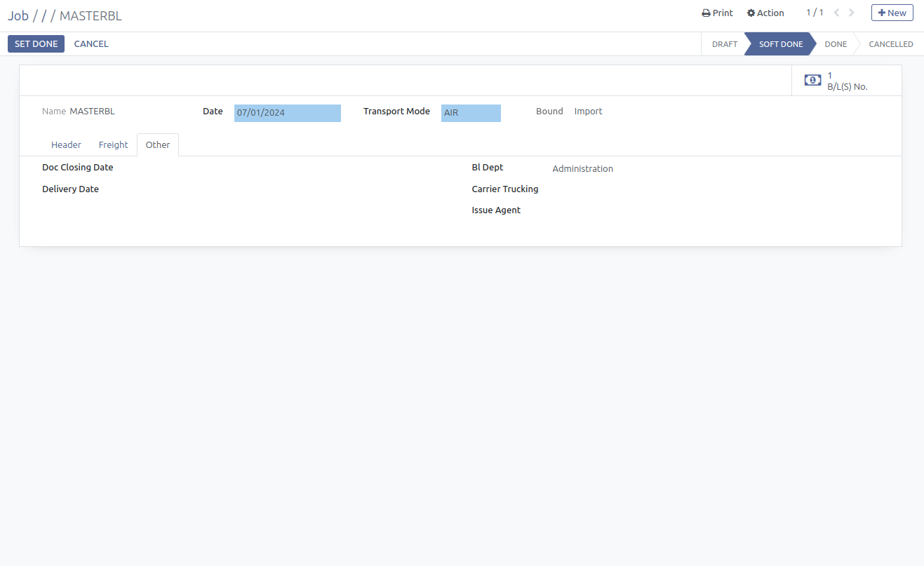Select the CANCELLED status stage
Viewport: 924px width, 566px height.
coord(890,44)
